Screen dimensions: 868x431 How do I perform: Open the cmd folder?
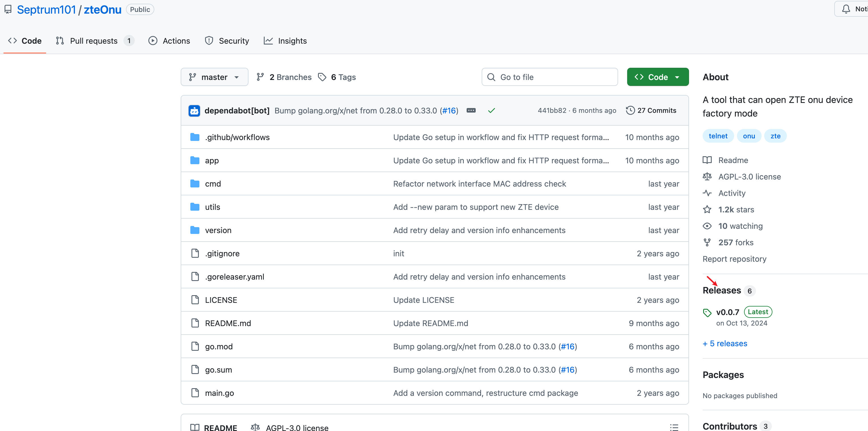tap(213, 183)
